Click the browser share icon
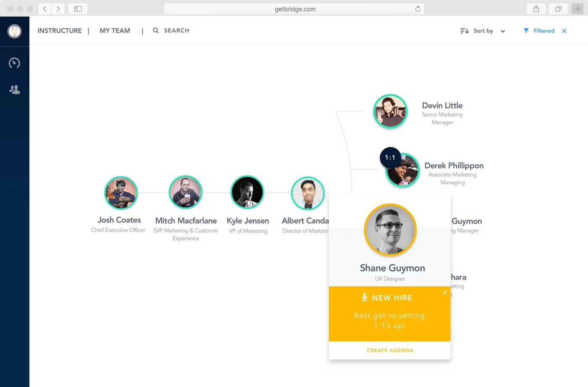 point(536,9)
